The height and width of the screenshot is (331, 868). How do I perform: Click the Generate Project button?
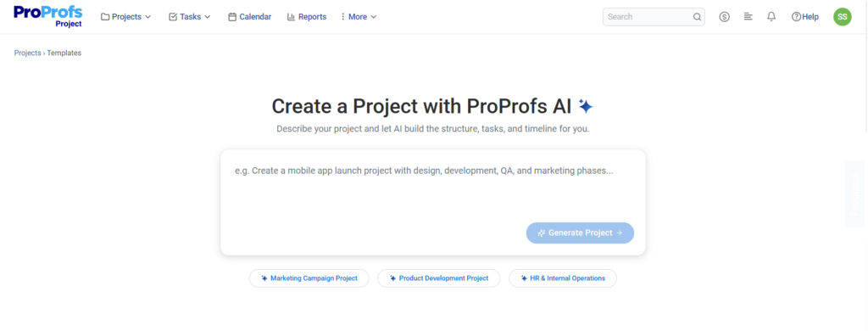(580, 233)
